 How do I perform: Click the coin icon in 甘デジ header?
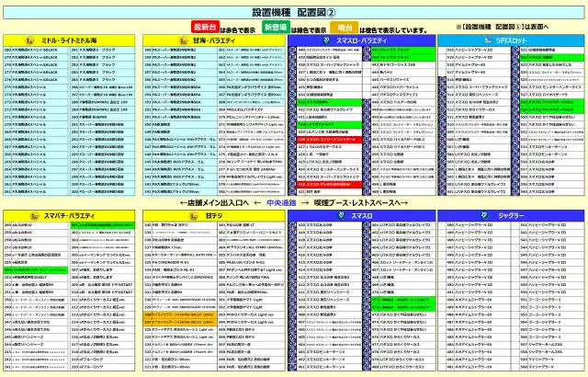[194, 216]
